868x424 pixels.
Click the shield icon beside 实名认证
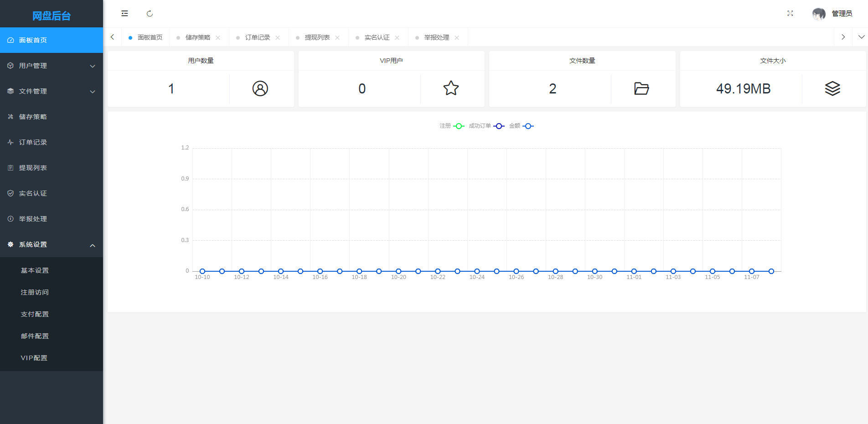coord(10,193)
